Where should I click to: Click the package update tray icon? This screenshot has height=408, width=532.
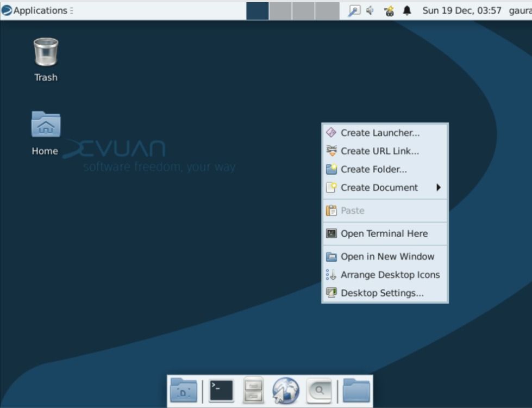pyautogui.click(x=389, y=10)
